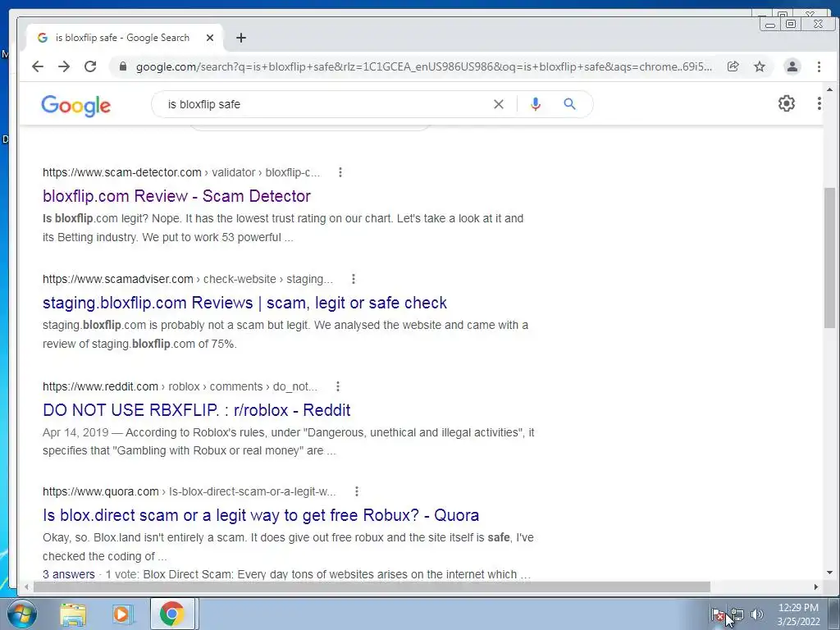Screen dimensions: 840x630
Task: Reload the Google search page
Action: tap(90, 66)
